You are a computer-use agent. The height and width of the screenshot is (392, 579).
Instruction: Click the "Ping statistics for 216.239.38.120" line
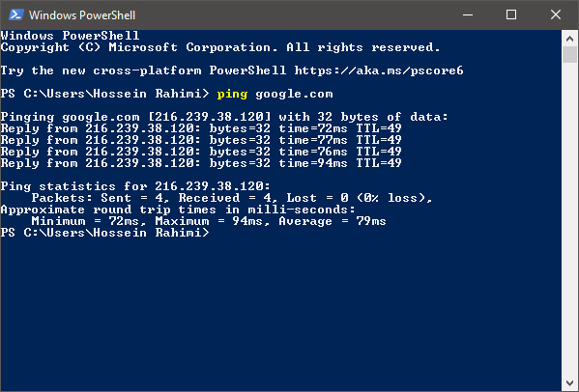(135, 186)
